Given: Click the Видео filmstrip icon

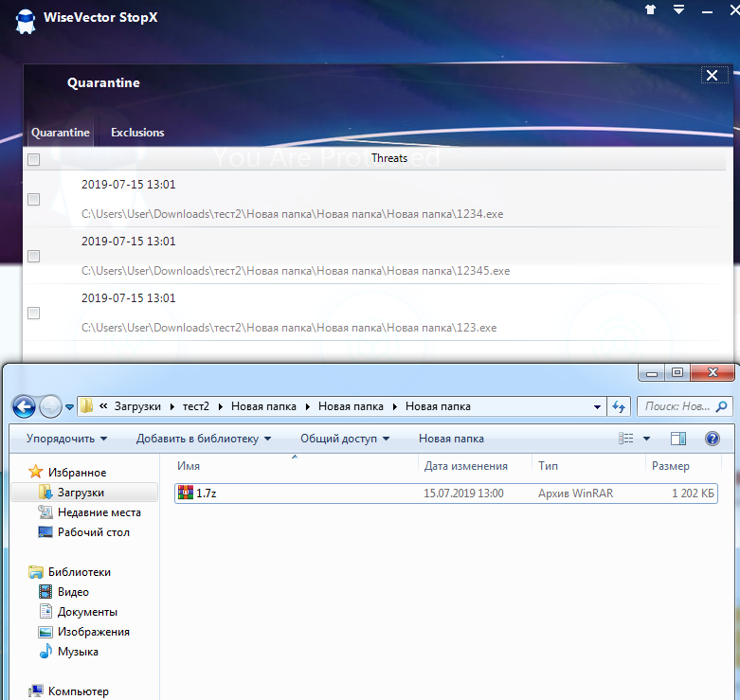Looking at the screenshot, I should click(45, 591).
